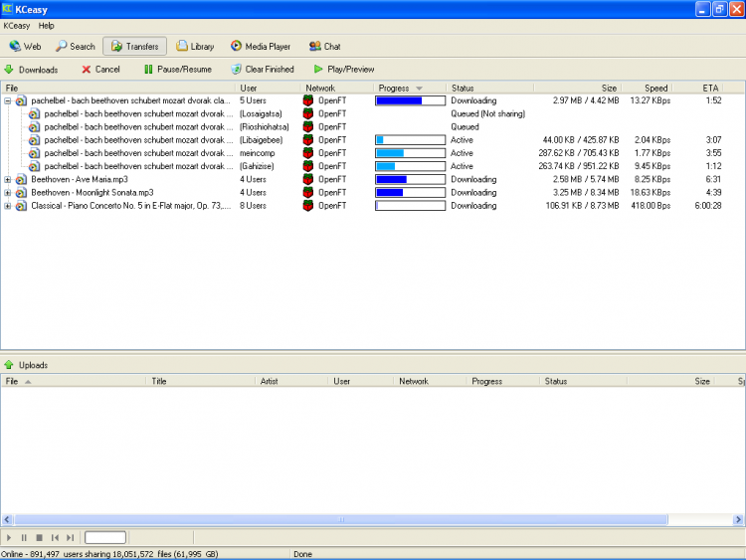Image resolution: width=746 pixels, height=560 pixels.
Task: Sort downloads by Size column
Action: [578, 88]
